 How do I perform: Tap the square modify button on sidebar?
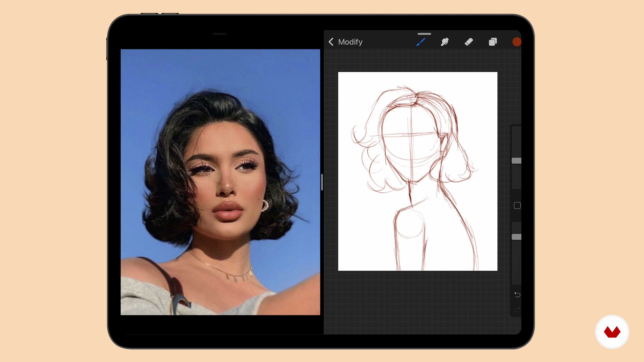click(x=517, y=205)
